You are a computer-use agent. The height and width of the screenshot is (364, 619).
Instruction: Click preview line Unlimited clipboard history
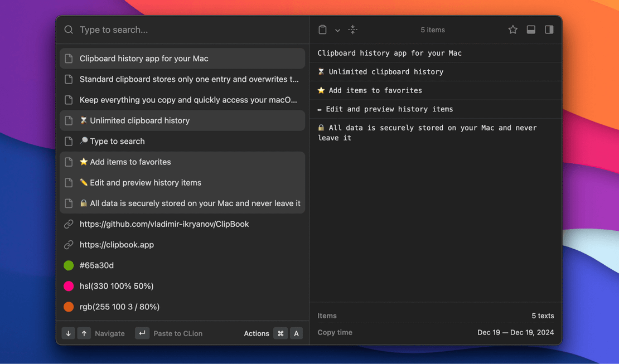(x=380, y=72)
